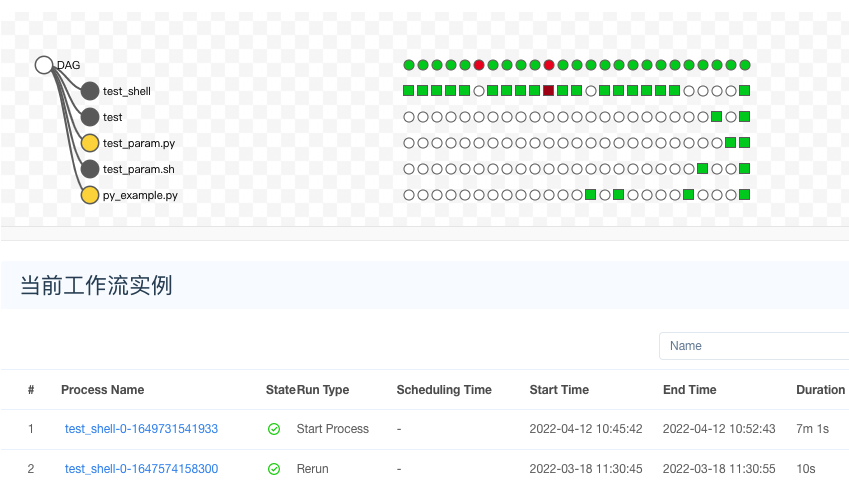Click the last green square in the test row
Viewport: 849px width, 489px height.
click(744, 116)
